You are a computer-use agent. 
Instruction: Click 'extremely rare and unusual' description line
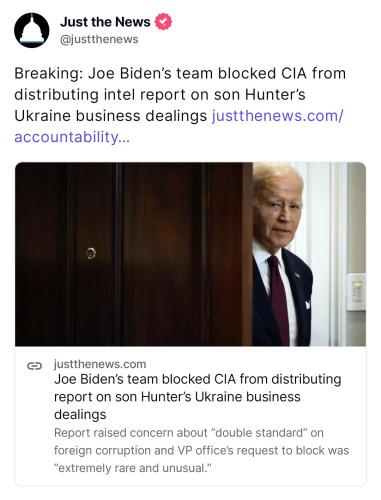pyautogui.click(x=133, y=468)
